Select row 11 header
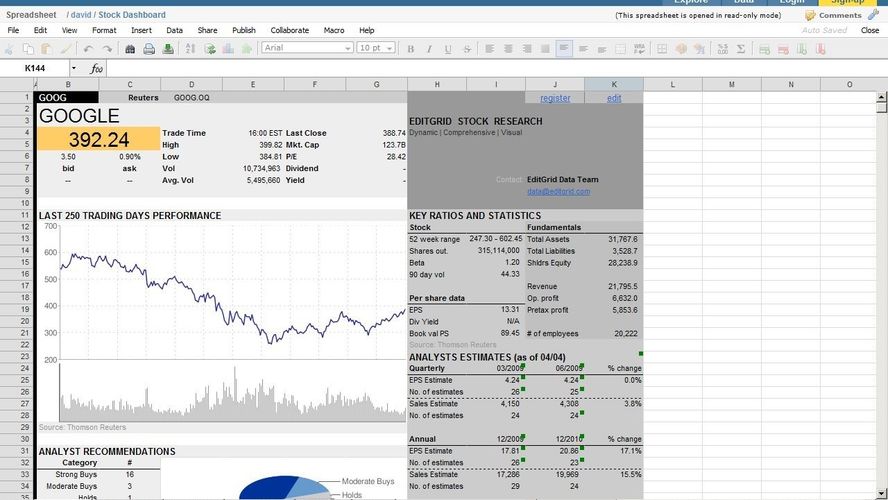Image resolution: width=888 pixels, height=500 pixels. (x=17, y=215)
